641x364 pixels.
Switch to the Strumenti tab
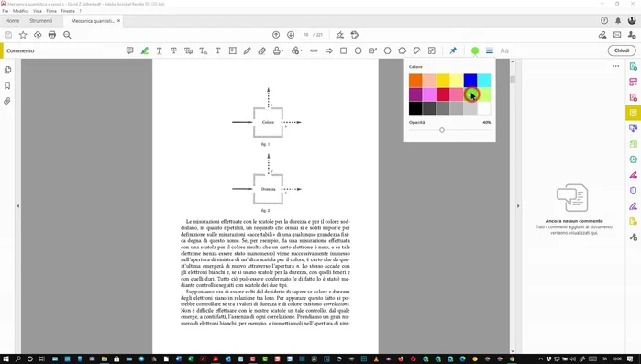tap(41, 21)
